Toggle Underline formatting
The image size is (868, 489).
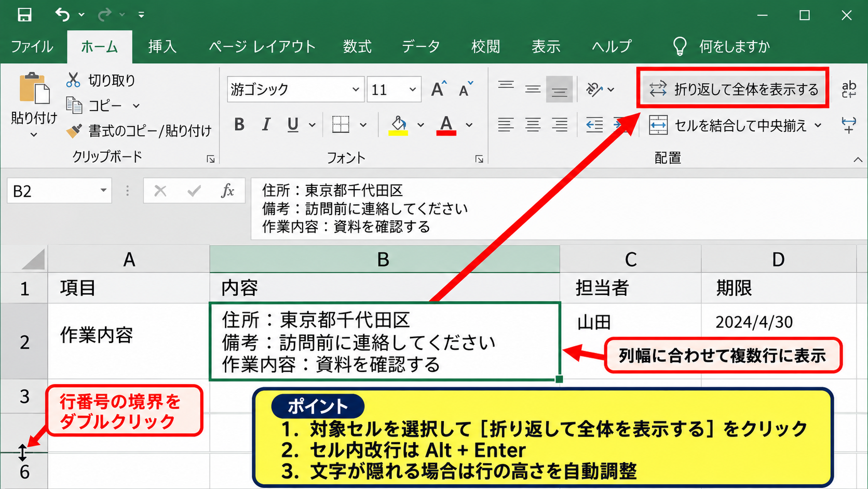point(293,125)
